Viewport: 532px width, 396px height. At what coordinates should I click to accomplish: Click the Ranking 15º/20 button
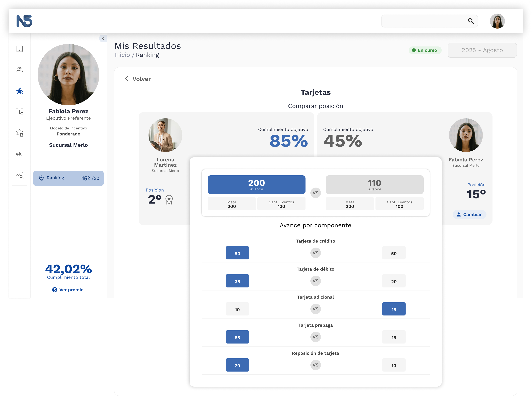coord(68,178)
